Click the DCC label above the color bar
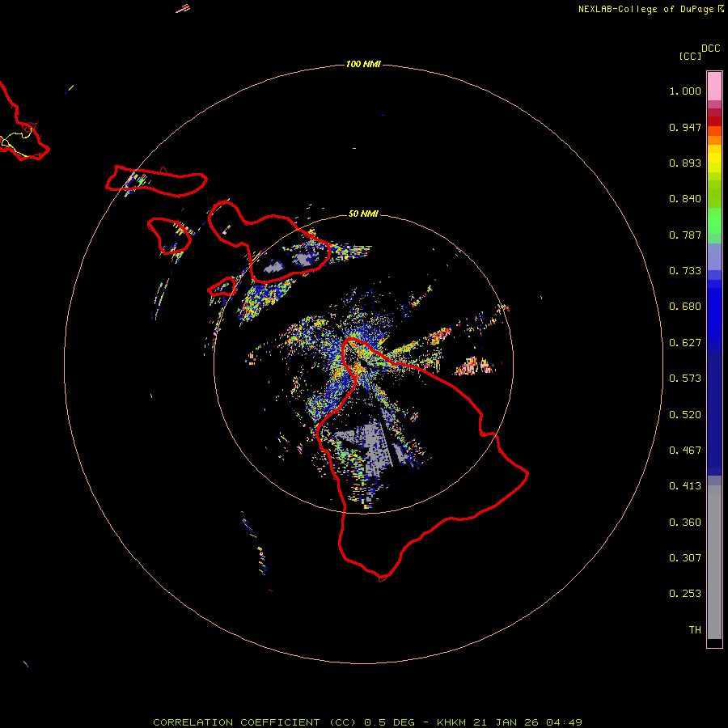 711,49
